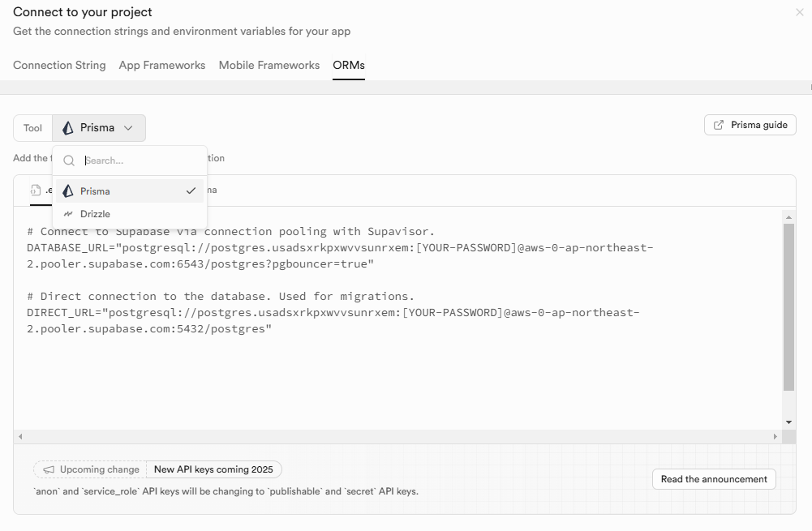
Task: Select the ORMs tab
Action: pyautogui.click(x=349, y=65)
